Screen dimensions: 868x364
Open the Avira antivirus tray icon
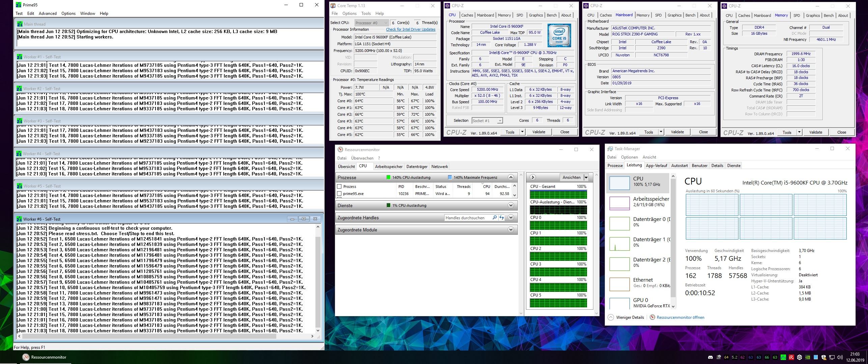point(791,357)
